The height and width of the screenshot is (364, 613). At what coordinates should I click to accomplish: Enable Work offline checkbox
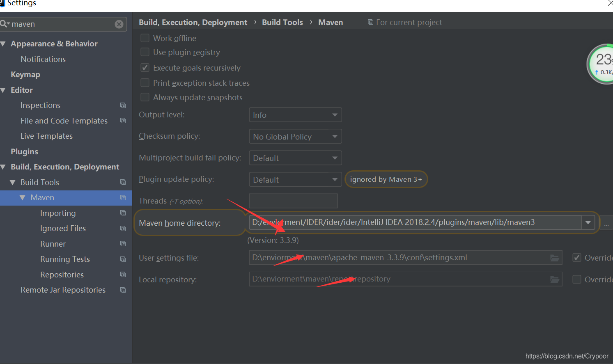pyautogui.click(x=145, y=38)
